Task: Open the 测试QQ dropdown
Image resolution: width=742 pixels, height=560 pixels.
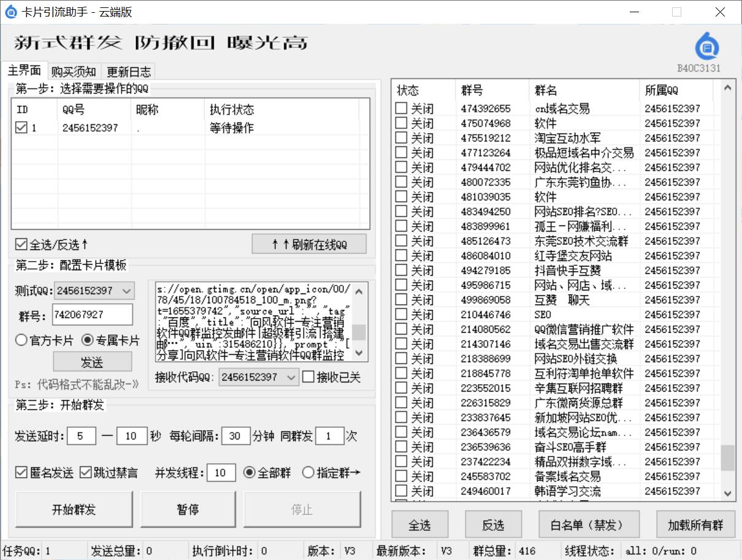Action: coord(94,290)
